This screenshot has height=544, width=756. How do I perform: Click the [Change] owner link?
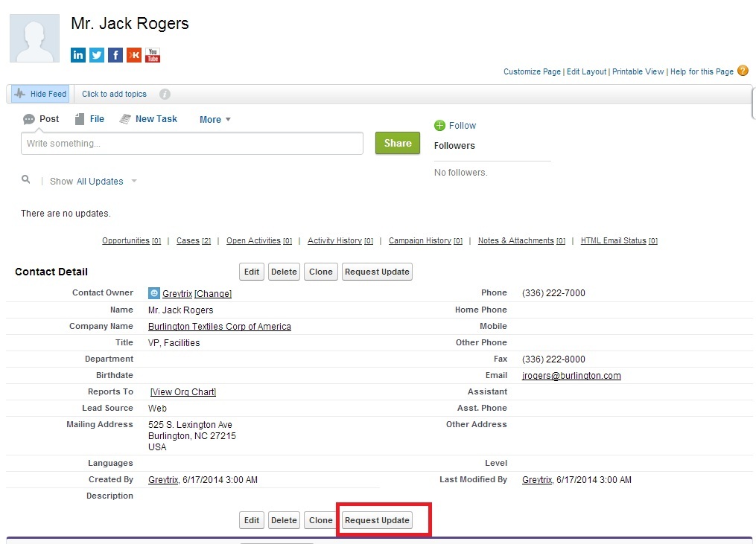pyautogui.click(x=213, y=293)
